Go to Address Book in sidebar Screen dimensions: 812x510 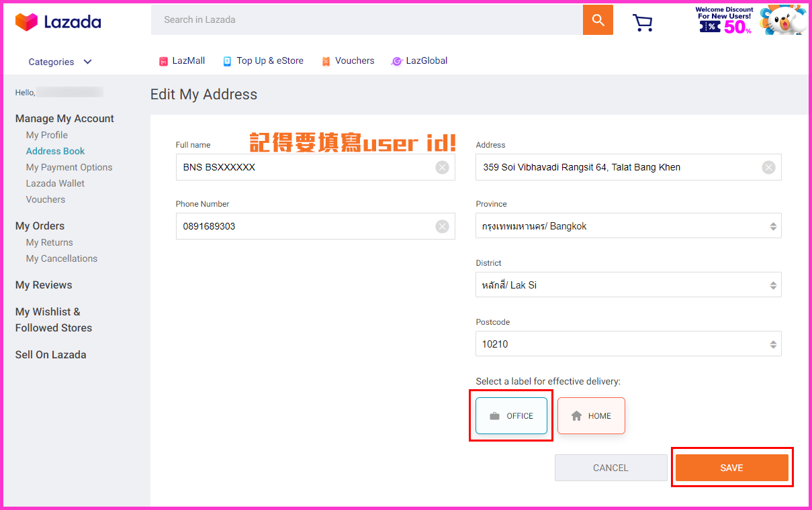55,151
